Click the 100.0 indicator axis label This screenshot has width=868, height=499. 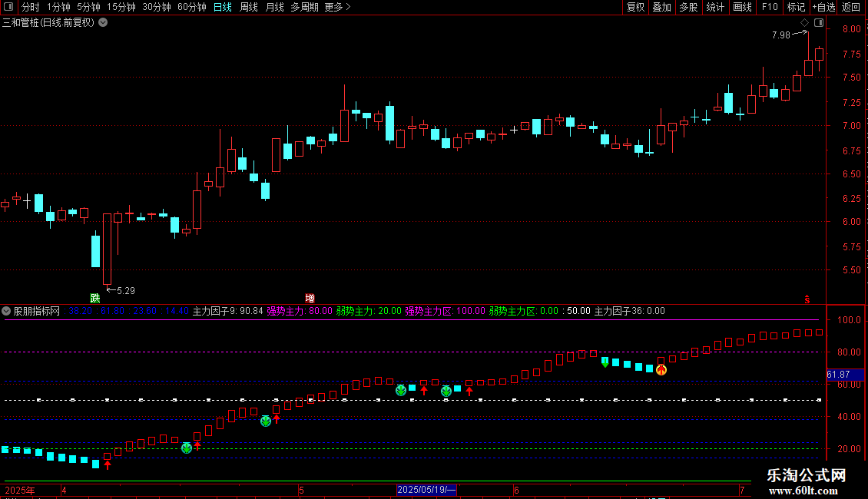click(849, 320)
